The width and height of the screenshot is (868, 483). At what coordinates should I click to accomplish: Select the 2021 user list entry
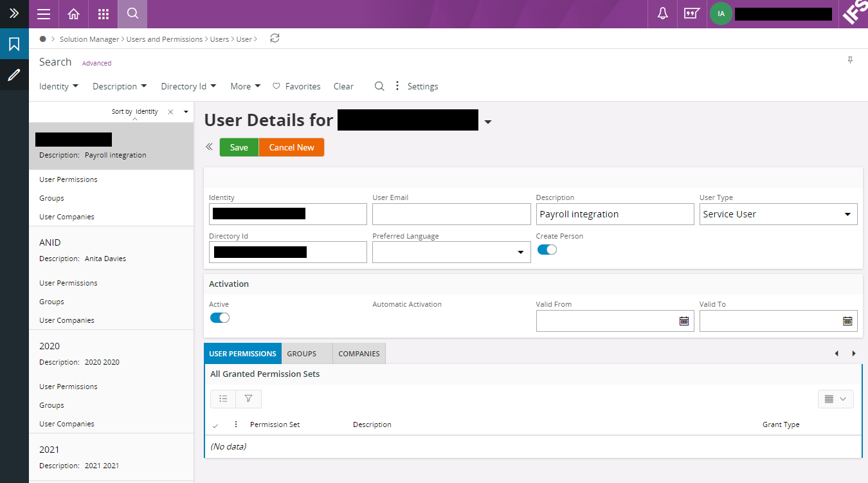pos(111,457)
